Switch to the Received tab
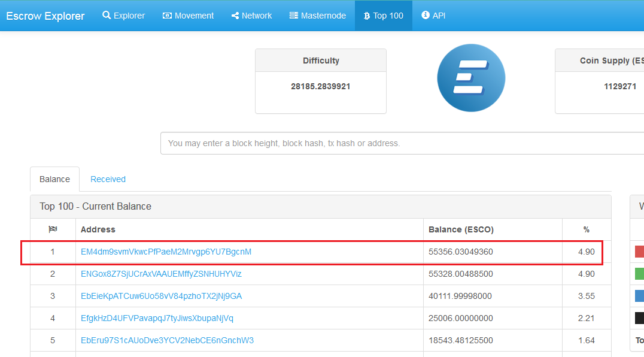 [108, 179]
